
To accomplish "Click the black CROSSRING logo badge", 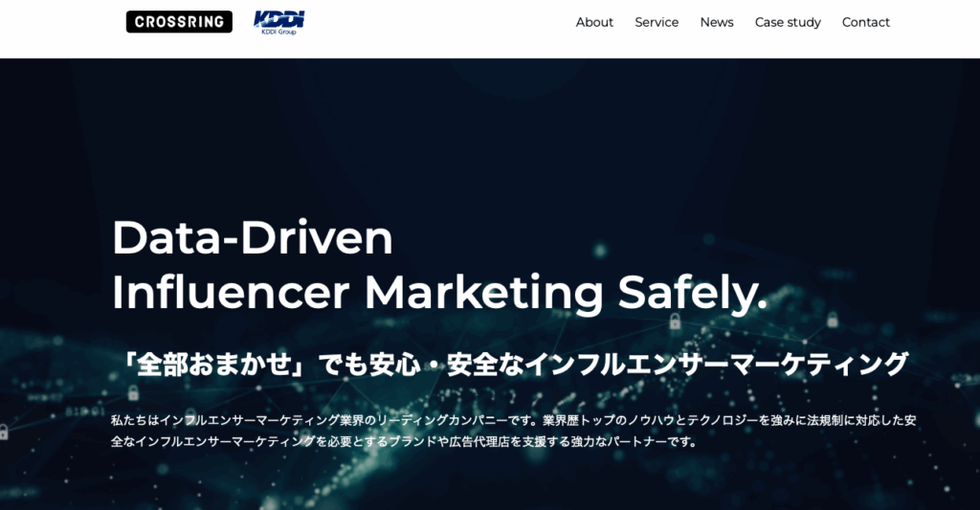I will coord(179,22).
